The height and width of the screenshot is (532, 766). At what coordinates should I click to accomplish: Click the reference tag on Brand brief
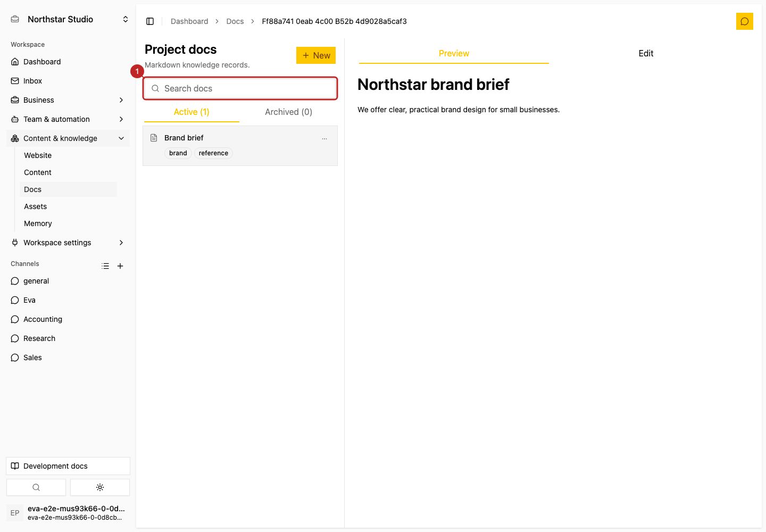(x=213, y=153)
